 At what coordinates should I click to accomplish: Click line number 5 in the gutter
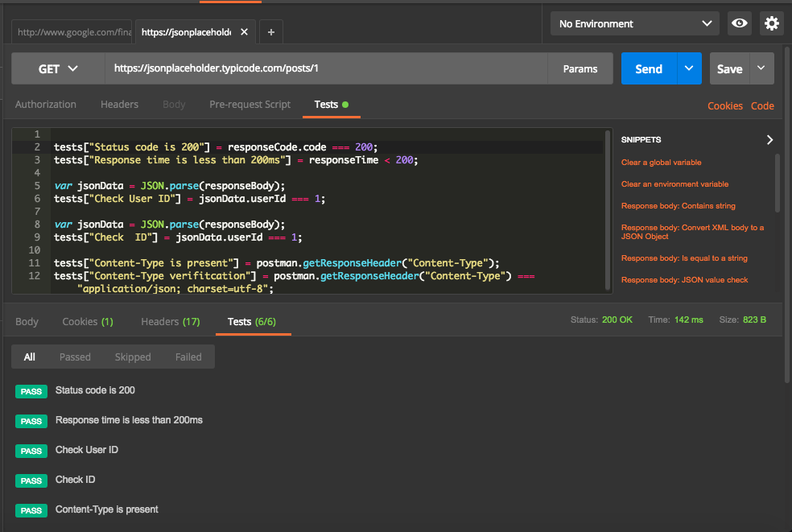point(37,185)
